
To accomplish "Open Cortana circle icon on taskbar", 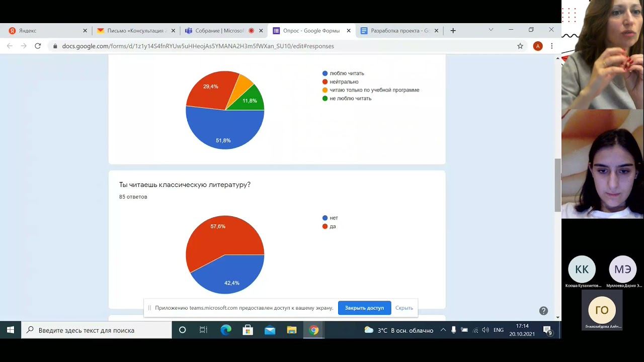I will point(182,330).
